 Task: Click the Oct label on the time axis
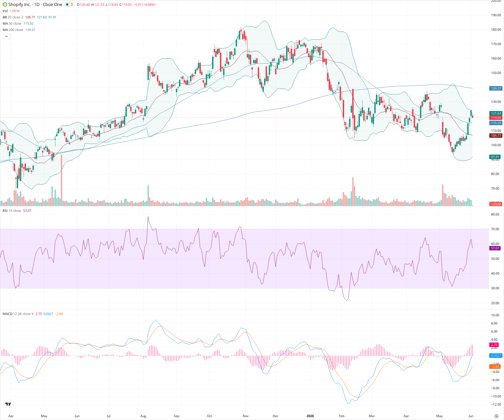[x=209, y=416]
